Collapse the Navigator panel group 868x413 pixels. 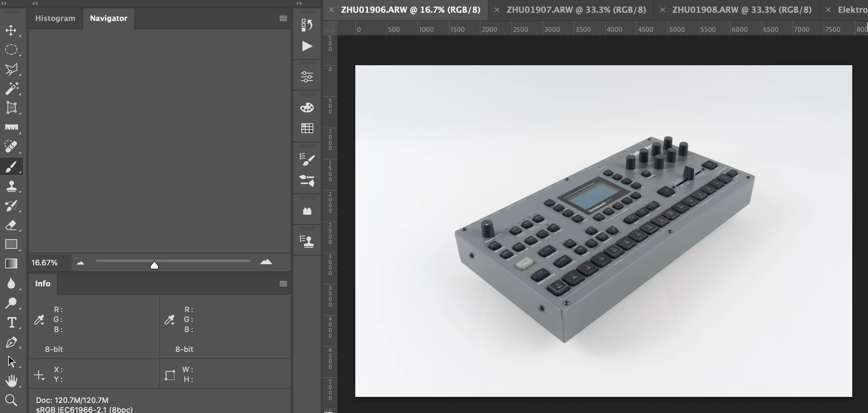pyautogui.click(x=35, y=3)
